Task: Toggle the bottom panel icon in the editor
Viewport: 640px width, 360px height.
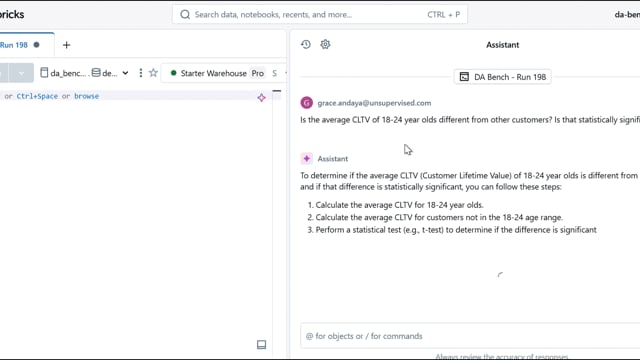Action: click(262, 344)
